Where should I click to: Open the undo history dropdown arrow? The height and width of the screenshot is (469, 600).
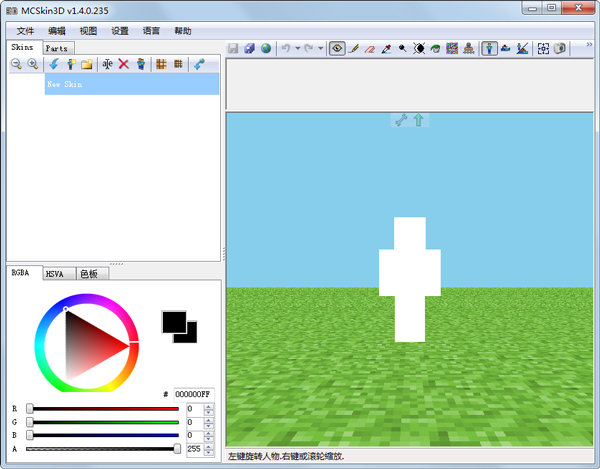[298, 48]
